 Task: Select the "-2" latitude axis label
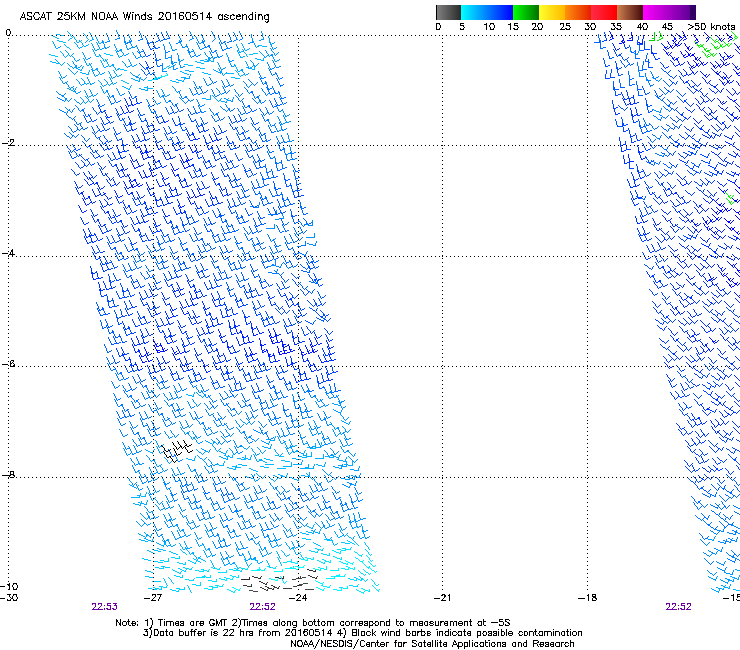[8, 143]
